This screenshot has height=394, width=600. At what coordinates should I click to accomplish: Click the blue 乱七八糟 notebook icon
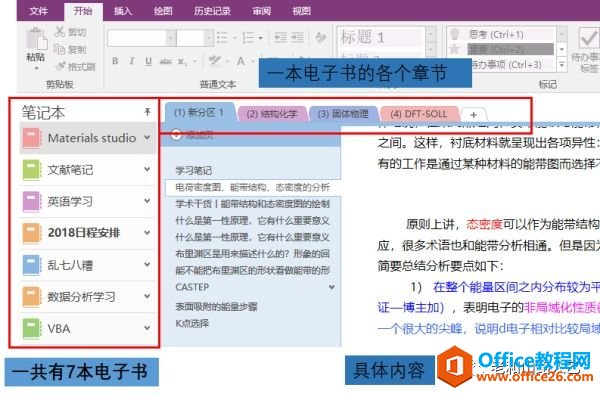(32, 265)
